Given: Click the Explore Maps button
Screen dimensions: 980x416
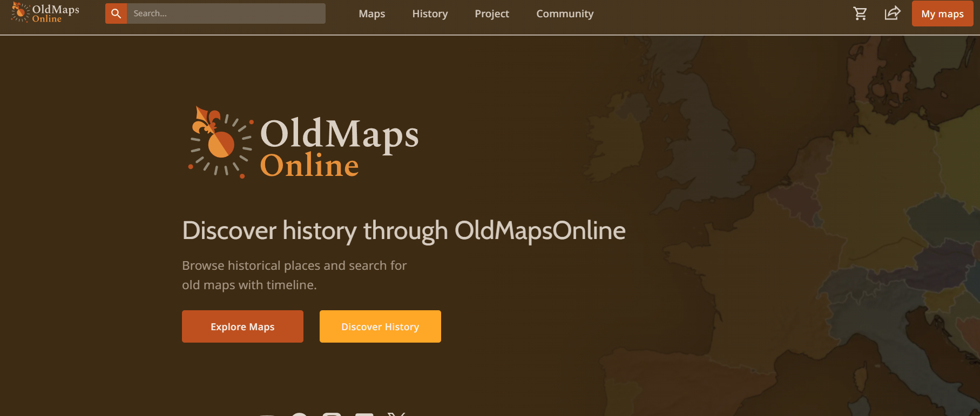Looking at the screenshot, I should click(x=242, y=326).
